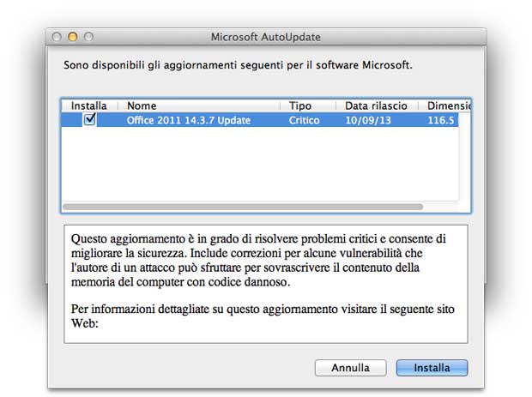532x397 pixels.
Task: Click the Critico type cell
Action: point(305,120)
